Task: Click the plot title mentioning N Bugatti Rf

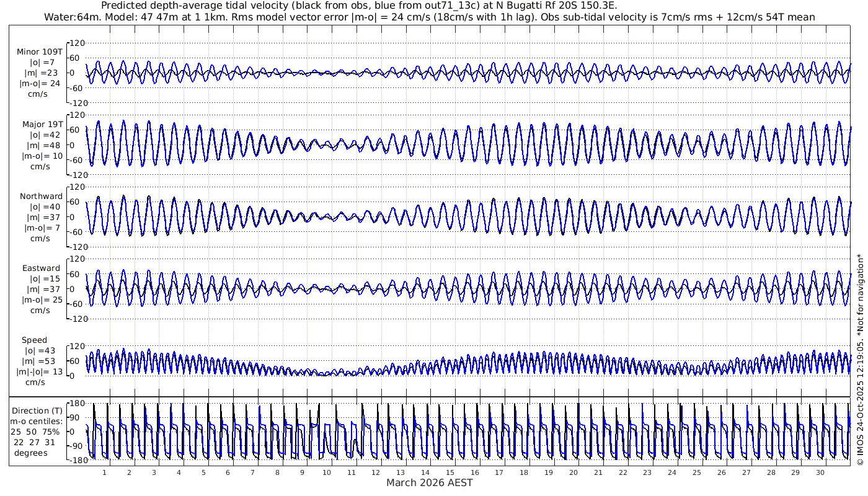Action: [358, 6]
